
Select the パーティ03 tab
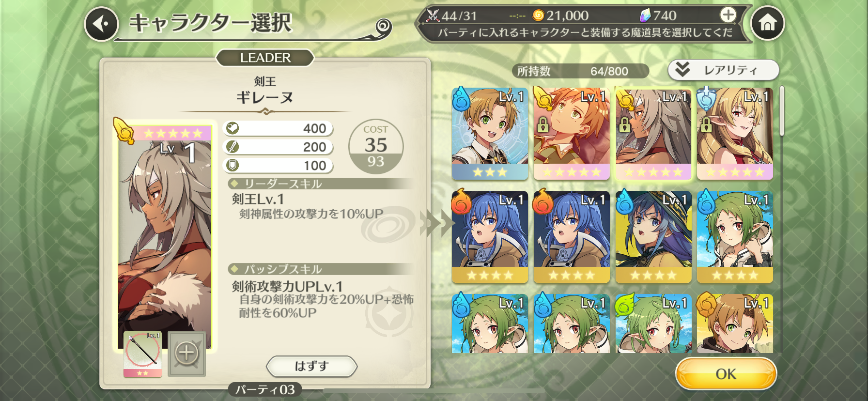[265, 389]
